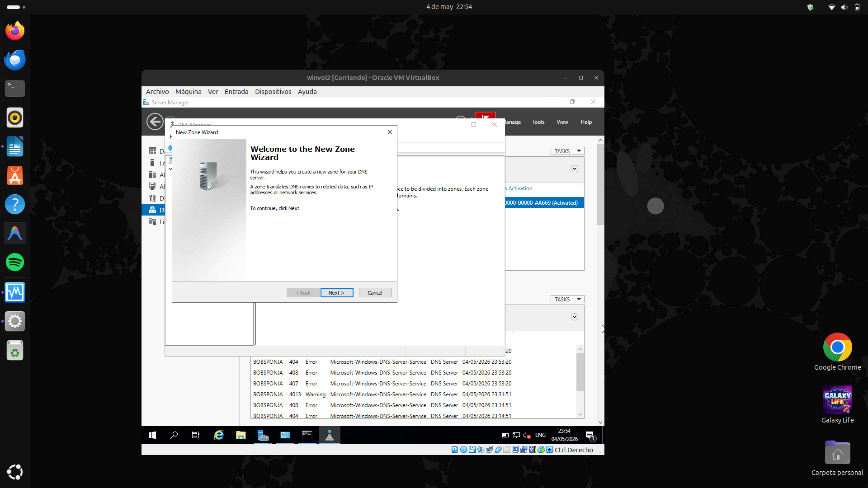Viewport: 868px width, 488px height.
Task: Open Settings gear in Ubuntu dock
Action: click(15, 321)
